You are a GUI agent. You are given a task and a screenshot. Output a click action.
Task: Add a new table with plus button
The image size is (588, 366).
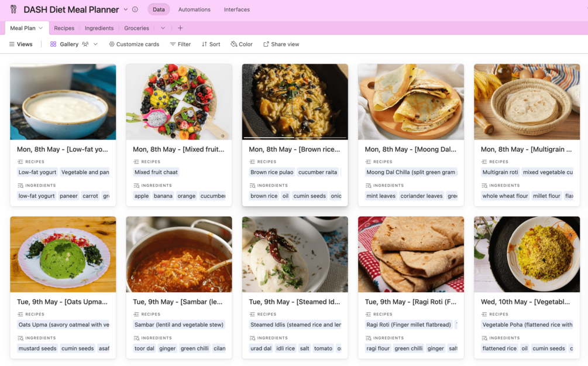point(180,28)
